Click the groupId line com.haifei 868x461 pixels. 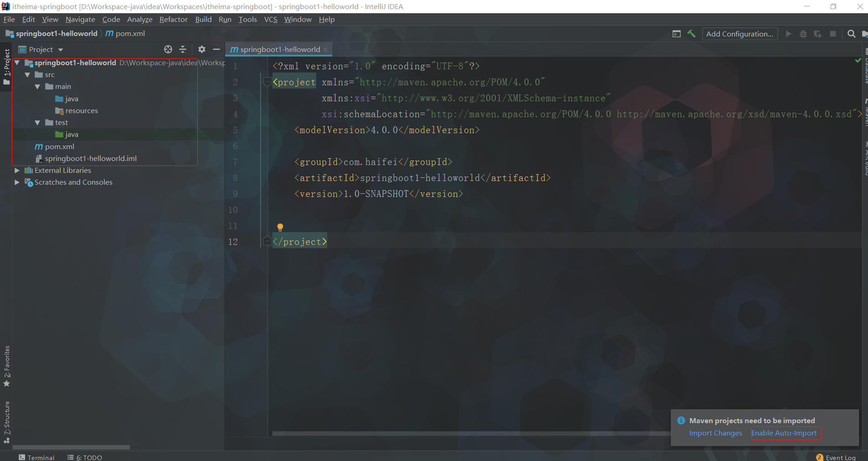pyautogui.click(x=373, y=162)
